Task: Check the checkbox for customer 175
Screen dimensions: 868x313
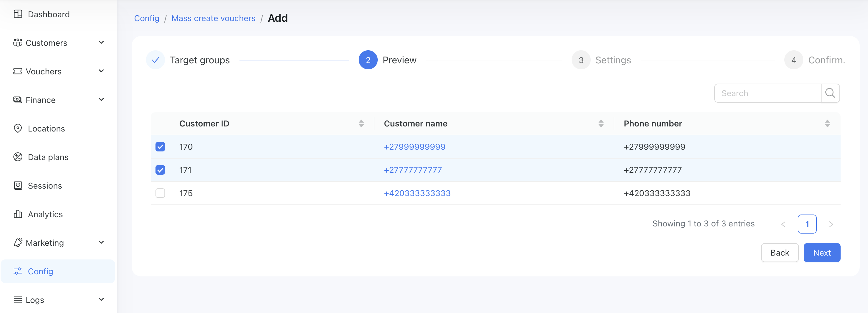Action: tap(160, 193)
